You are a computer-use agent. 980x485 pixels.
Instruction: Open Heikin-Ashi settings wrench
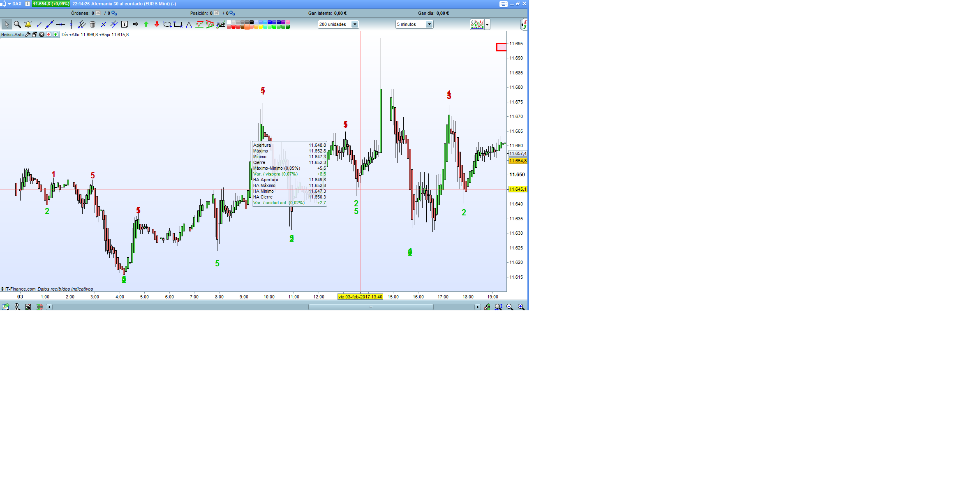click(x=28, y=35)
